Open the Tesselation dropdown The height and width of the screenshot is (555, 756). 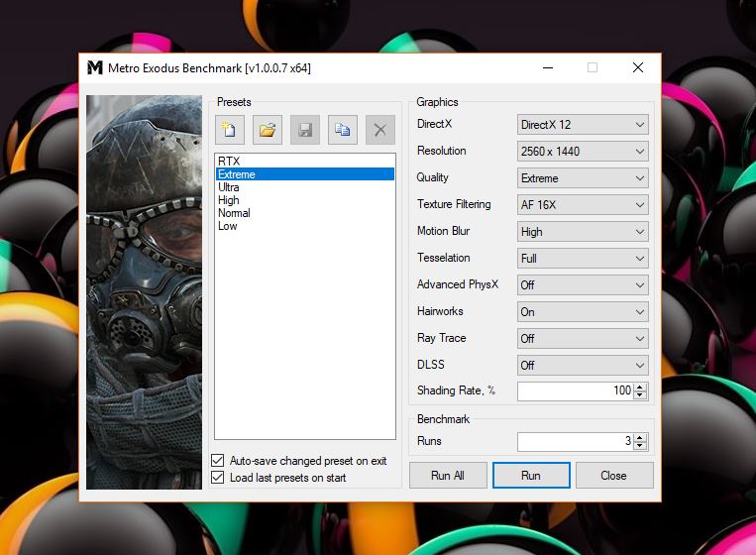pyautogui.click(x=583, y=259)
